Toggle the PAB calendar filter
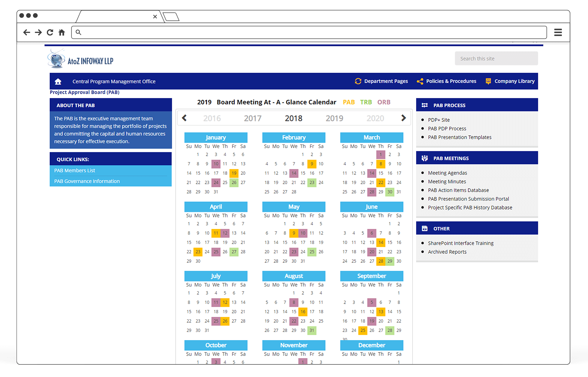Screen dimensions: 588x377 tap(349, 102)
